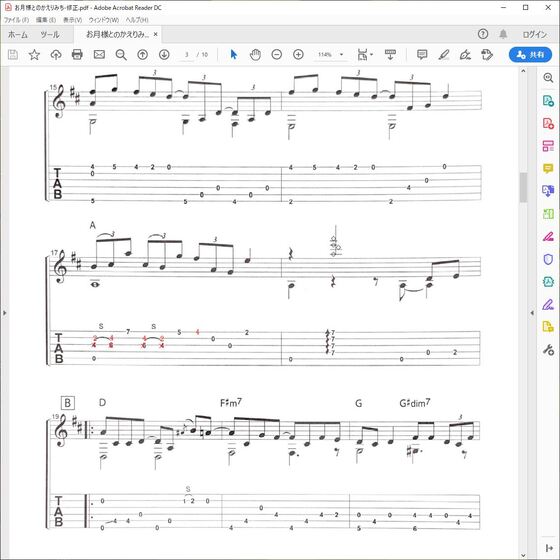Open the Help question mark icon
The image size is (560, 560).
tap(483, 34)
